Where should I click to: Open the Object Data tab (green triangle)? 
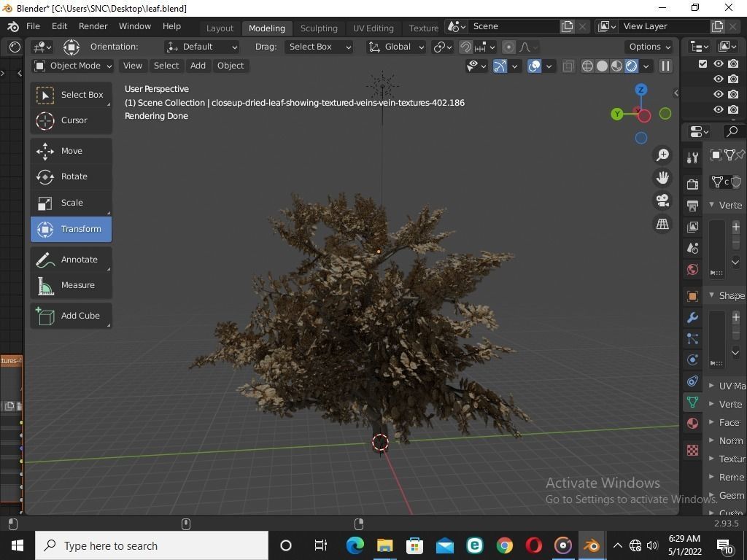pyautogui.click(x=692, y=402)
